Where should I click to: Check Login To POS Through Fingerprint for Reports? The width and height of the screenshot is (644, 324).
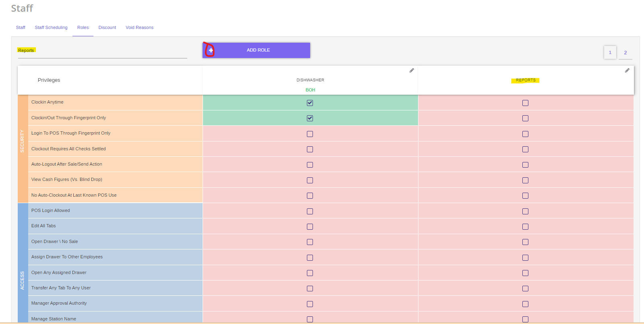(x=525, y=134)
